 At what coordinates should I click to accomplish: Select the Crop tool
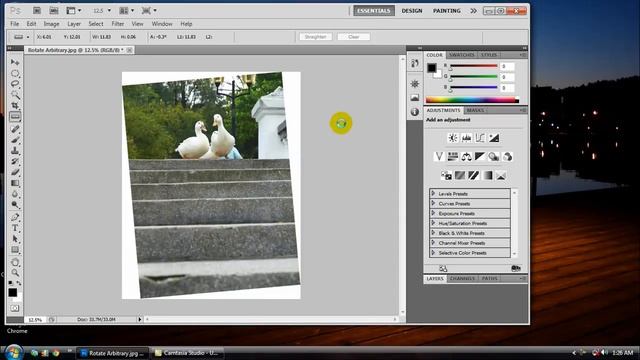(x=15, y=106)
